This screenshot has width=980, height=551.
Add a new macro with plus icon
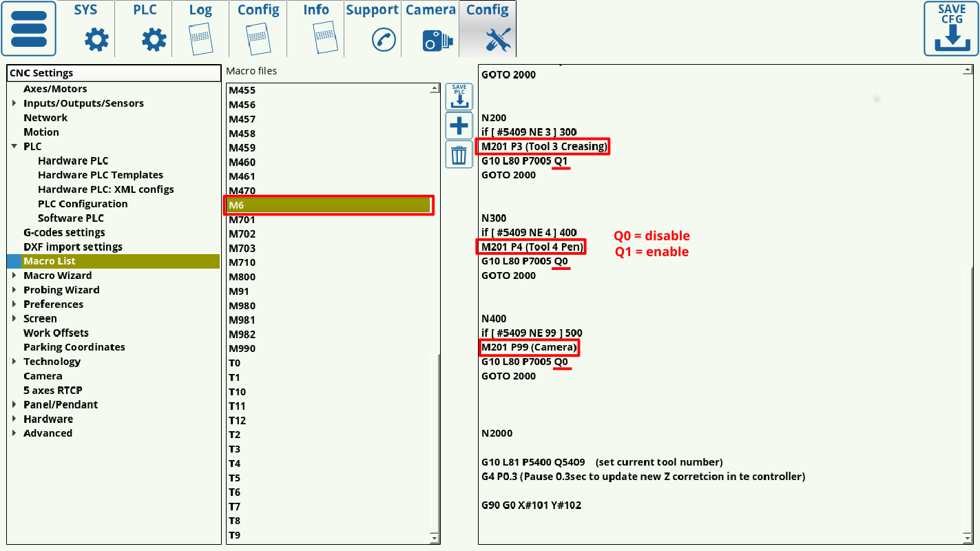coord(459,126)
